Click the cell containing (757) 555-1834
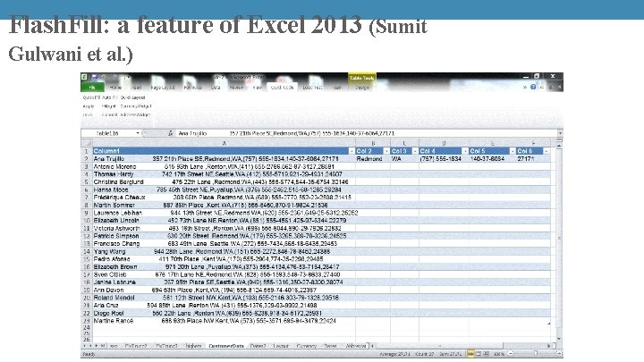Viewport: 644px width, 362px height. click(x=444, y=159)
